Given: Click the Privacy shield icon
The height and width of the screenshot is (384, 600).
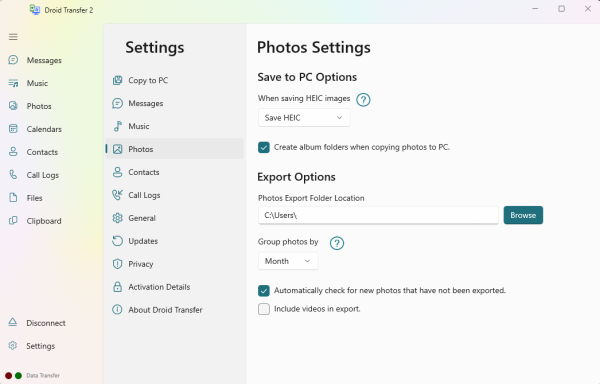Looking at the screenshot, I should 117,264.
